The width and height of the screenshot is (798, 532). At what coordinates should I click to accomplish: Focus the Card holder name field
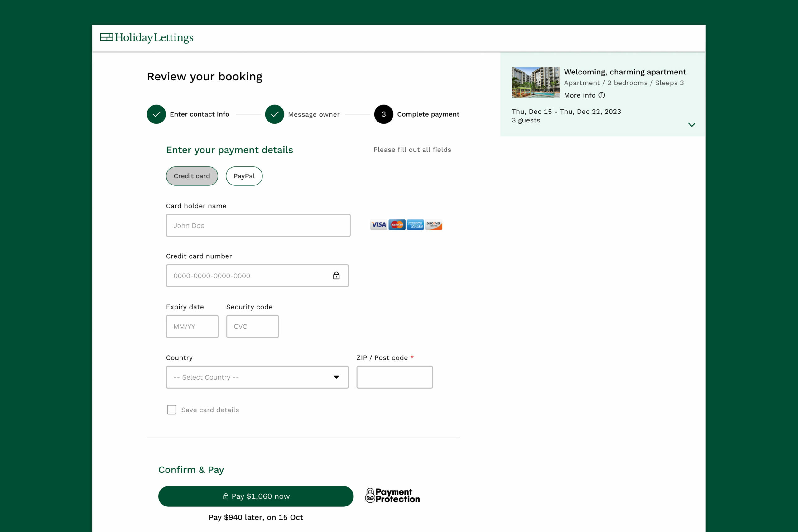[x=258, y=225]
